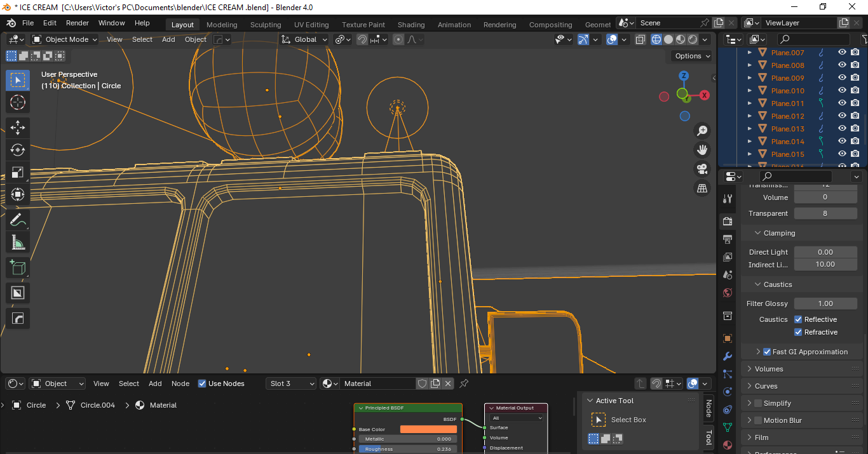This screenshot has height=454, width=868.
Task: Pick the Annotate tool
Action: click(x=17, y=220)
